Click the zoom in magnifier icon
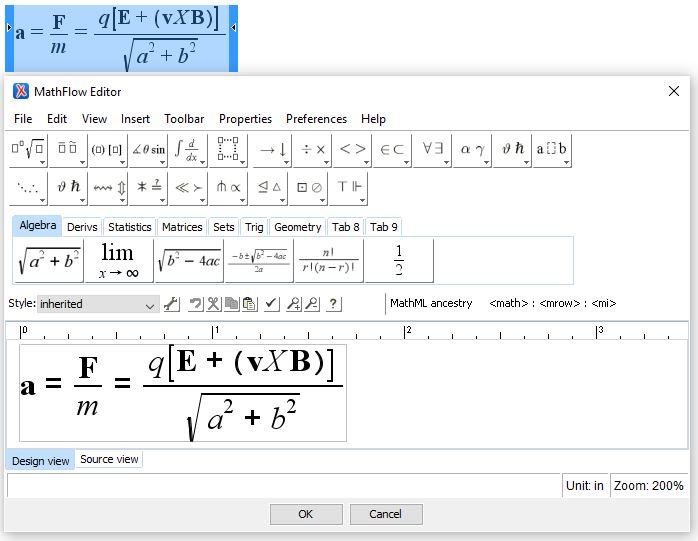 [293, 304]
